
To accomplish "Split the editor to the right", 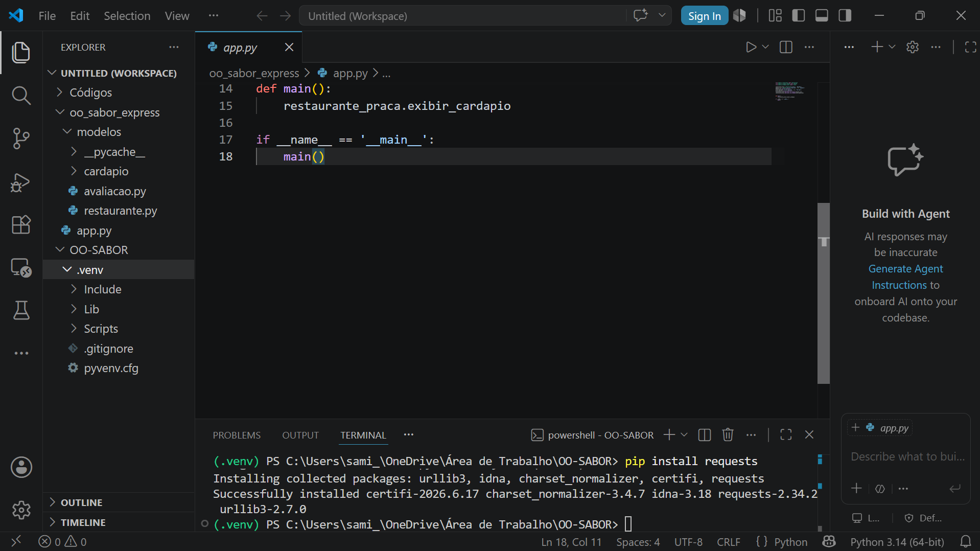I will click(786, 47).
